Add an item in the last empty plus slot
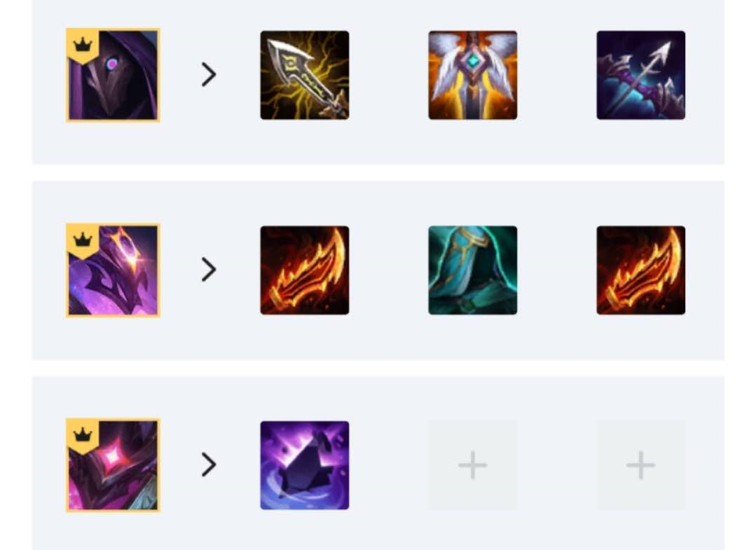This screenshot has width=756, height=550. 641,465
